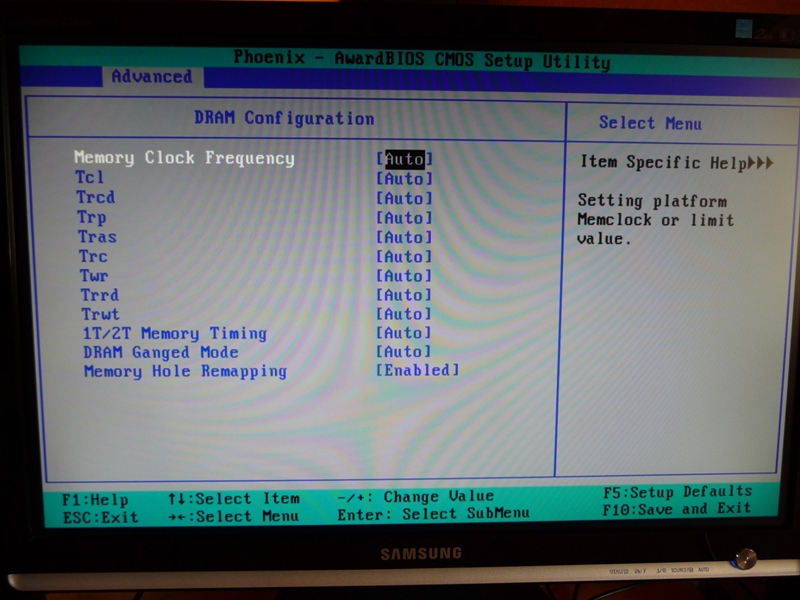Viewport: 800px width, 600px height.
Task: Change the Tcl Auto value
Action: click(404, 179)
